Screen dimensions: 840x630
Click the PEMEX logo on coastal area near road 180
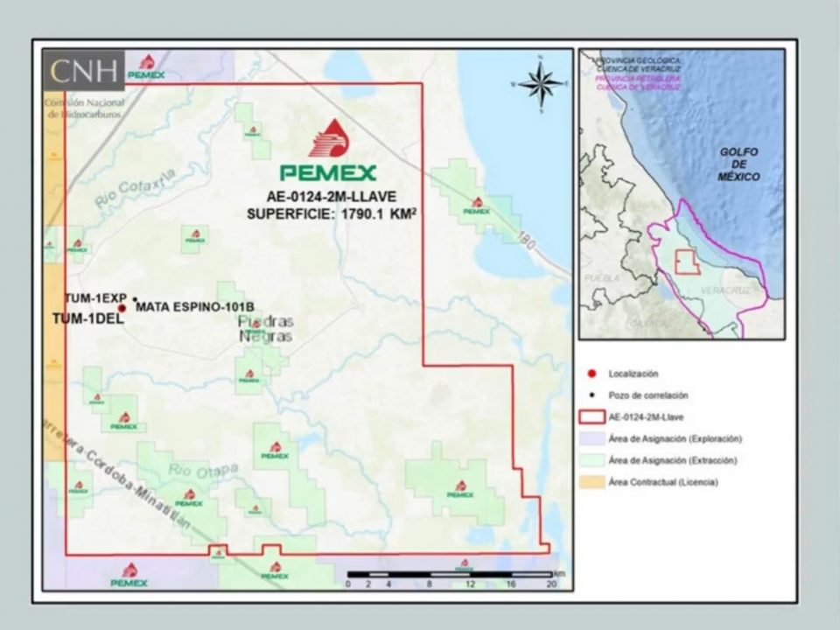(476, 206)
